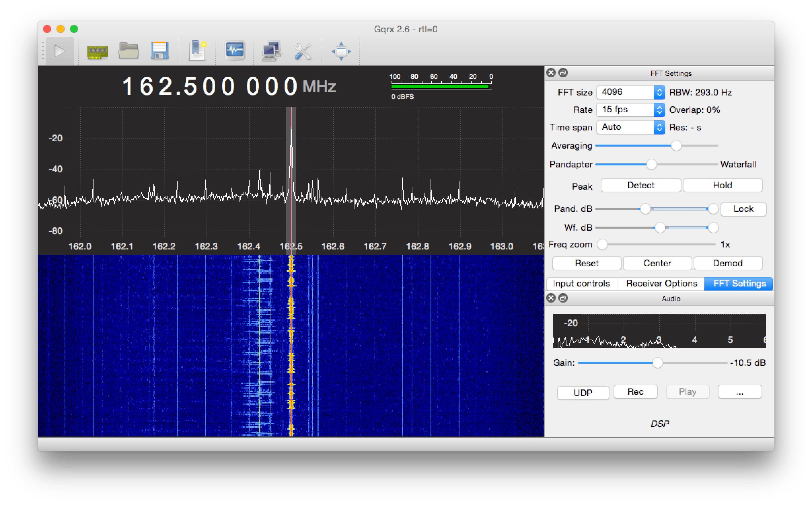Click the audio Rec button

(635, 392)
